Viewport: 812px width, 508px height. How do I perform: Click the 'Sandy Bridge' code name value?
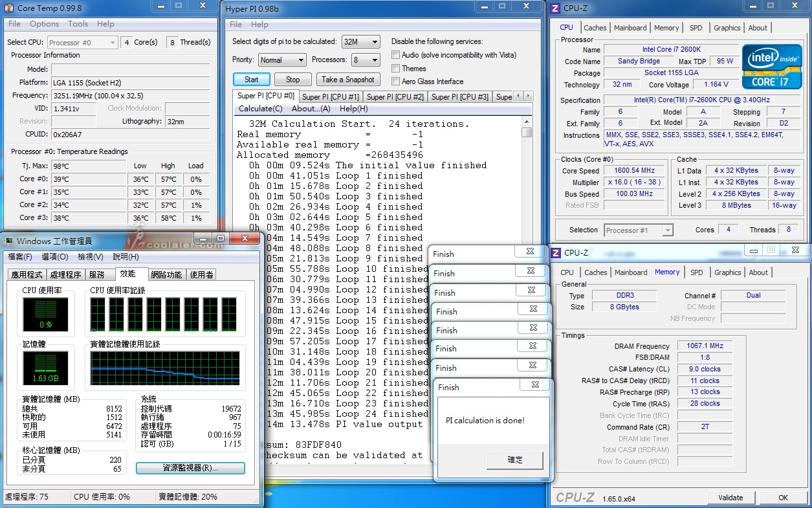[639, 61]
